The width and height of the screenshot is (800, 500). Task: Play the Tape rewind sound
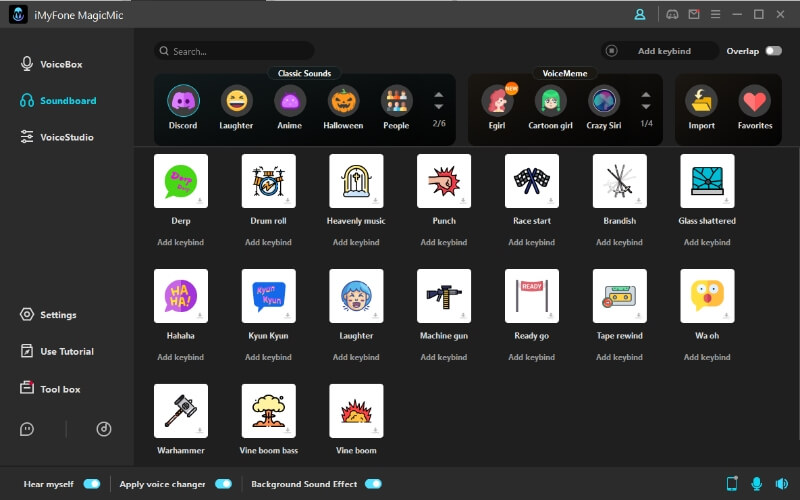(619, 296)
